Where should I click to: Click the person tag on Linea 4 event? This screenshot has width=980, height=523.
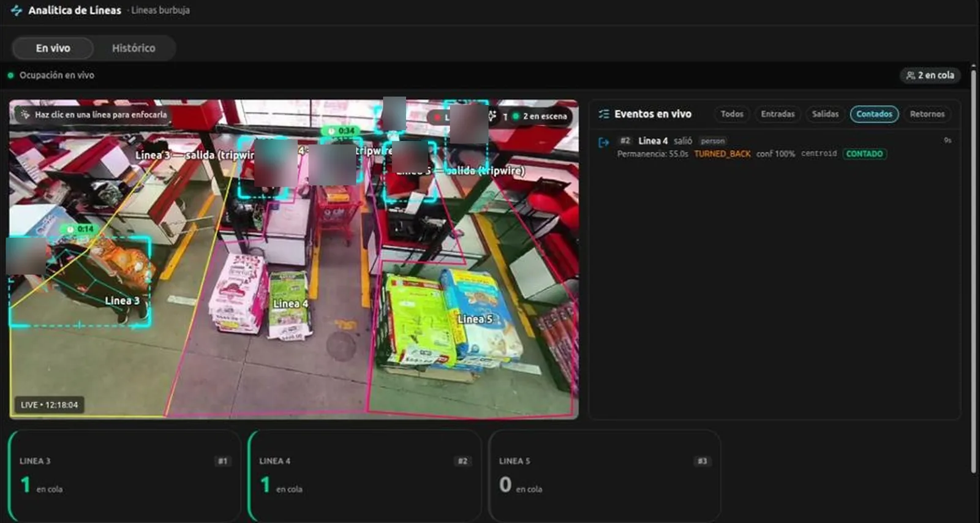click(x=713, y=141)
